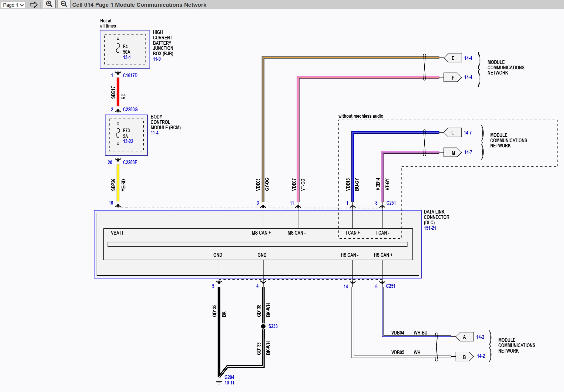Click off-page connector M arrow
The height and width of the screenshot is (392, 564).
[453, 153]
